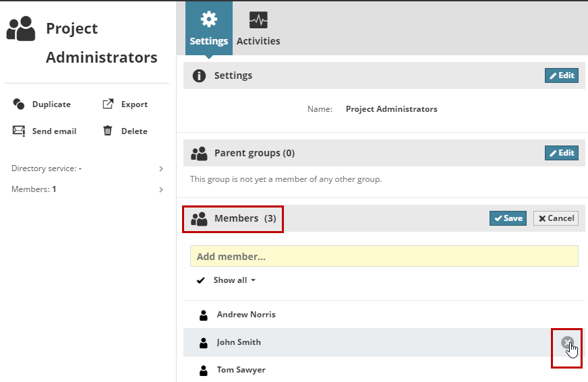
Task: Click the Add member input field
Action: (384, 257)
